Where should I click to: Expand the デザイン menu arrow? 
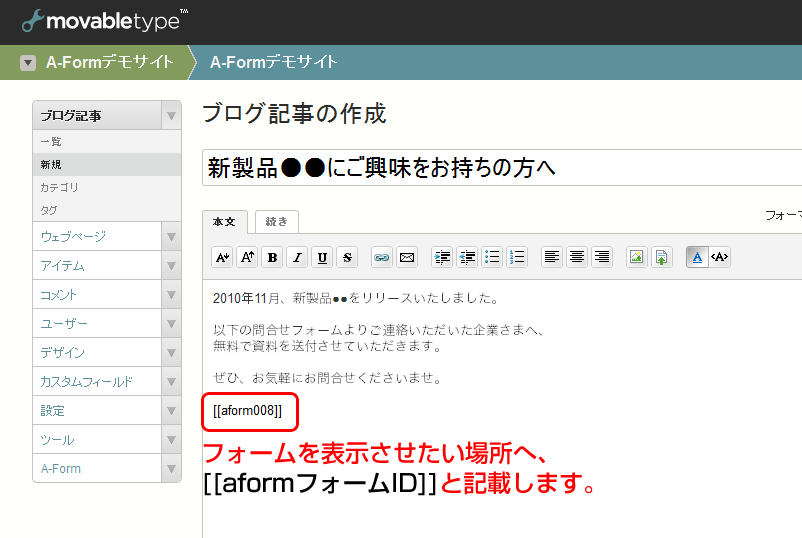click(x=171, y=353)
